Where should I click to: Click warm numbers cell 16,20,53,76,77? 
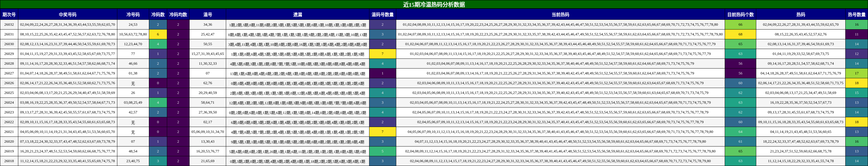pos(208,152)
